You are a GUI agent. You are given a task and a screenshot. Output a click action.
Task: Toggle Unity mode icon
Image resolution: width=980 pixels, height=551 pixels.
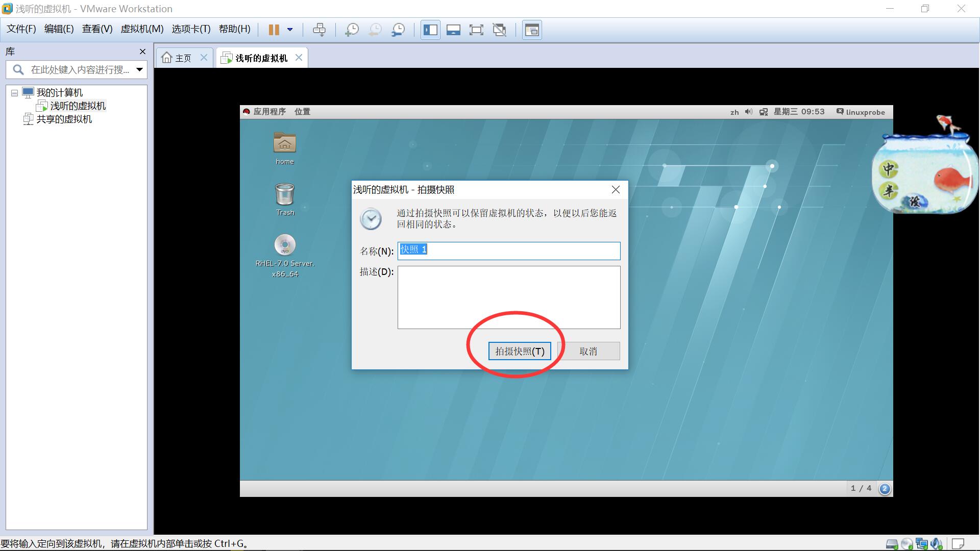[x=499, y=30]
